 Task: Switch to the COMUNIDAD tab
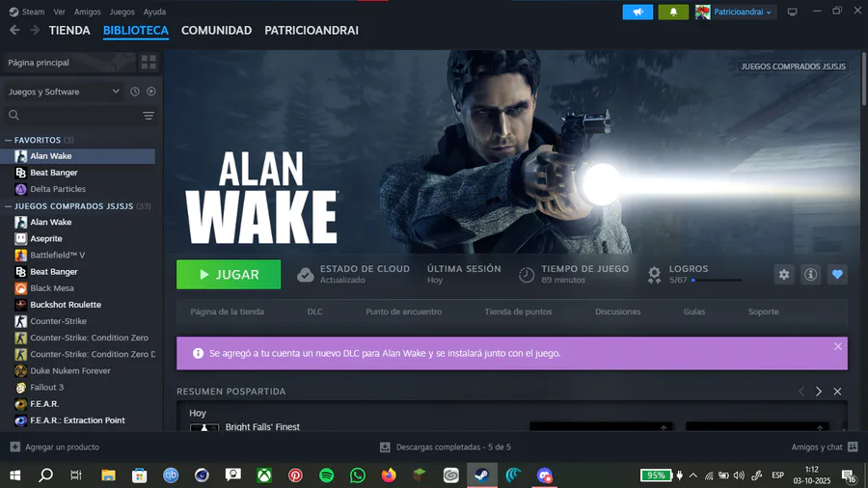(216, 31)
